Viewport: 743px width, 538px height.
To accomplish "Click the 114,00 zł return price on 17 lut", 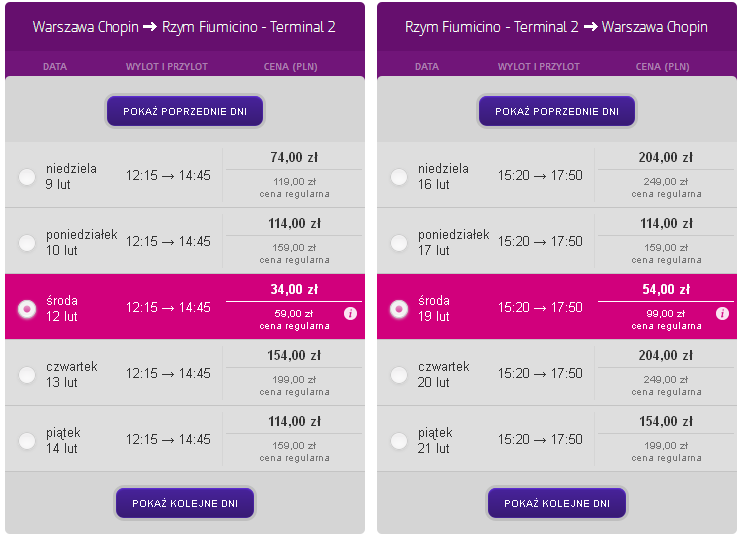I will (x=666, y=223).
